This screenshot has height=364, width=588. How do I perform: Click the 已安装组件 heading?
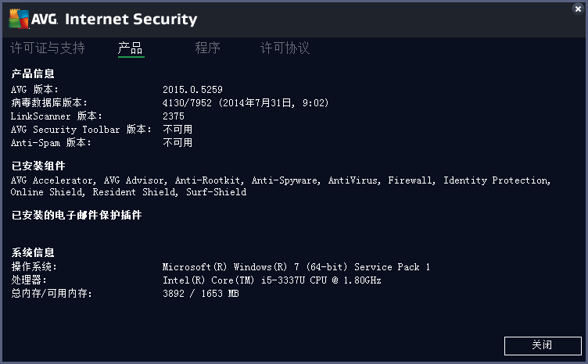click(x=38, y=166)
